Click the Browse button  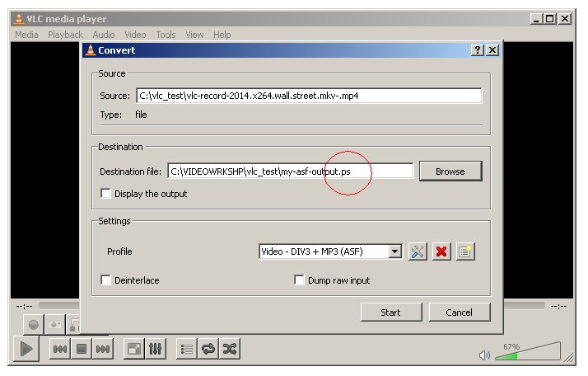click(450, 172)
